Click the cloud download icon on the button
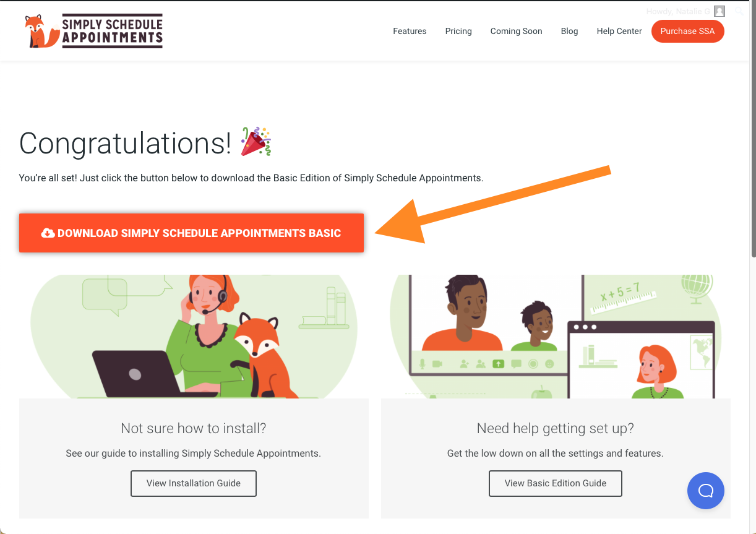 point(48,233)
